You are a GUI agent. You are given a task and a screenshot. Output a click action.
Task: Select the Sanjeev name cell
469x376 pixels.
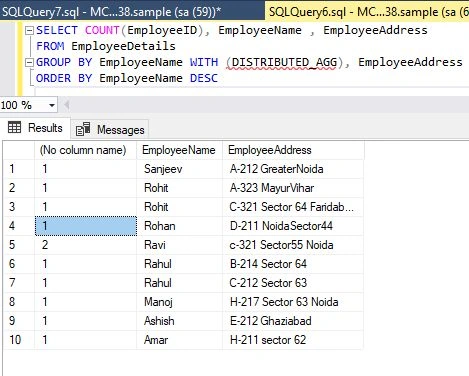tap(180, 169)
